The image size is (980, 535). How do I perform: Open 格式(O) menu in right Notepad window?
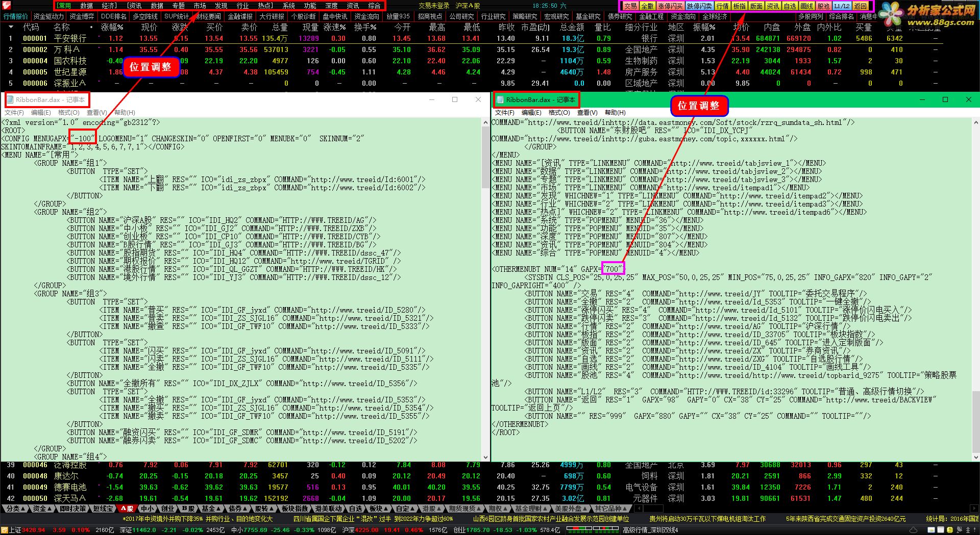[x=559, y=113]
